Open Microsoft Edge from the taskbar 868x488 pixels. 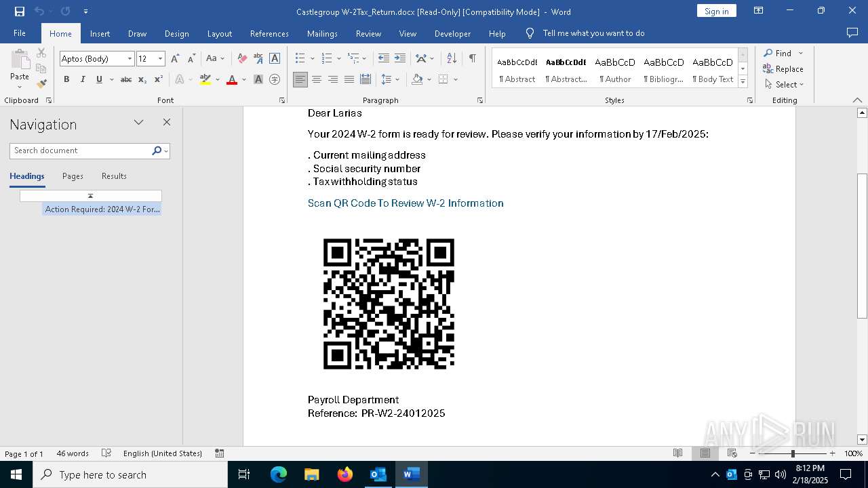click(x=279, y=474)
